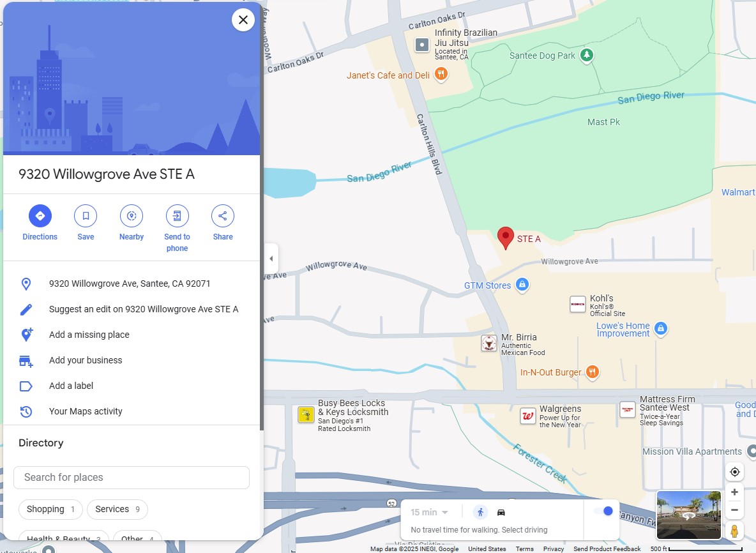Click the add missing place icon
Screen dimensions: 756x553
point(27,335)
